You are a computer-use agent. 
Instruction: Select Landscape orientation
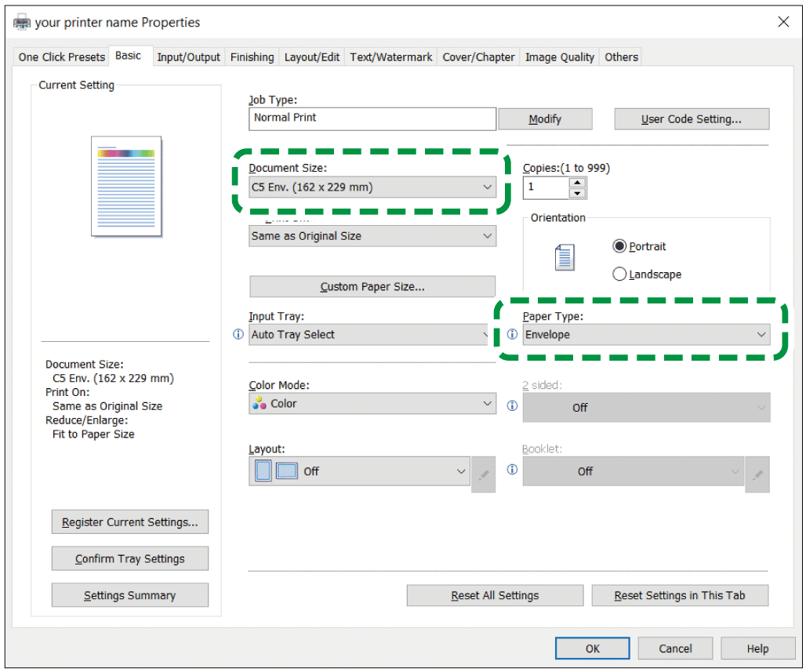[x=619, y=274]
